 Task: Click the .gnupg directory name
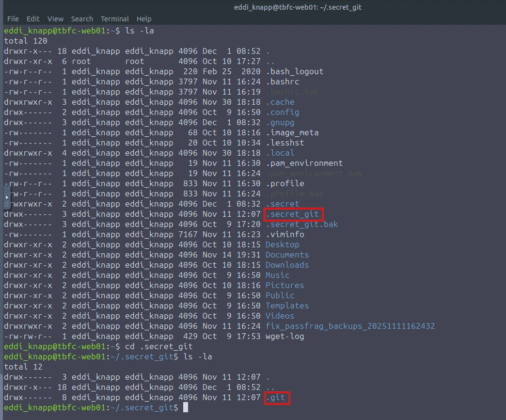tap(280, 122)
